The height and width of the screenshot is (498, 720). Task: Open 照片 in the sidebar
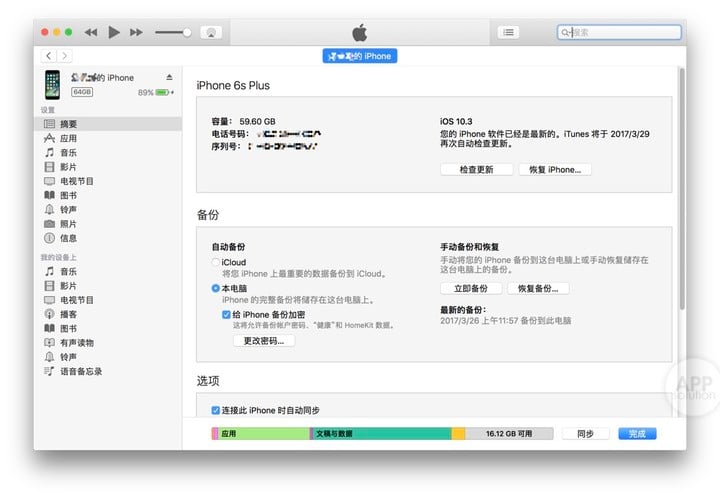point(108,224)
